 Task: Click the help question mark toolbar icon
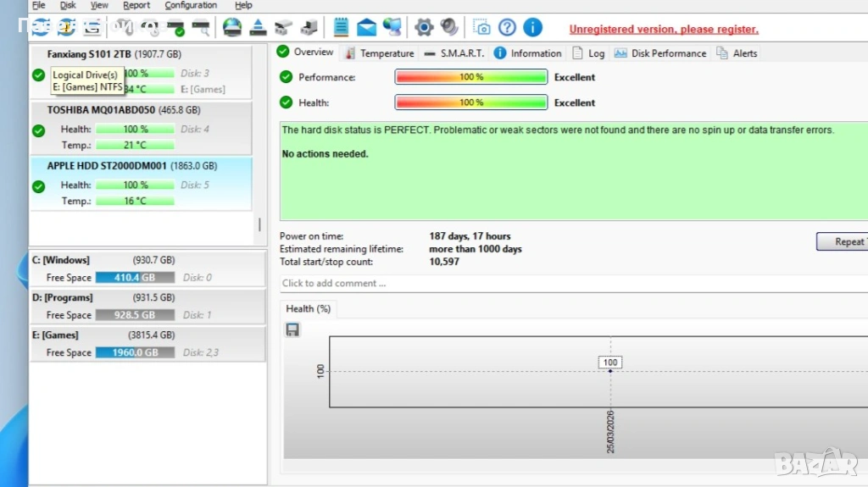tap(507, 28)
